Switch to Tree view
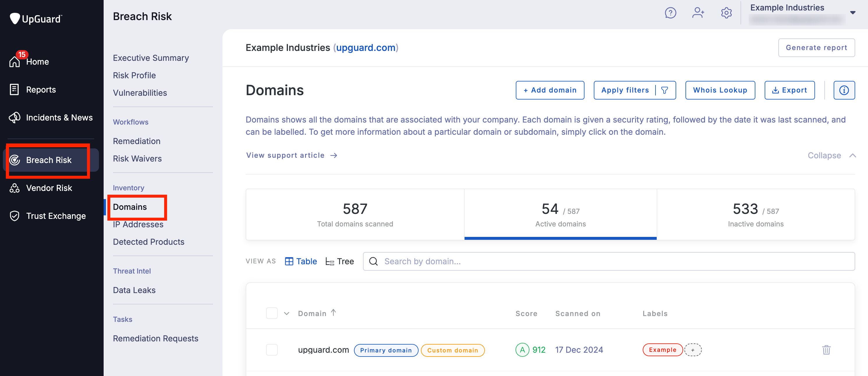 point(340,261)
